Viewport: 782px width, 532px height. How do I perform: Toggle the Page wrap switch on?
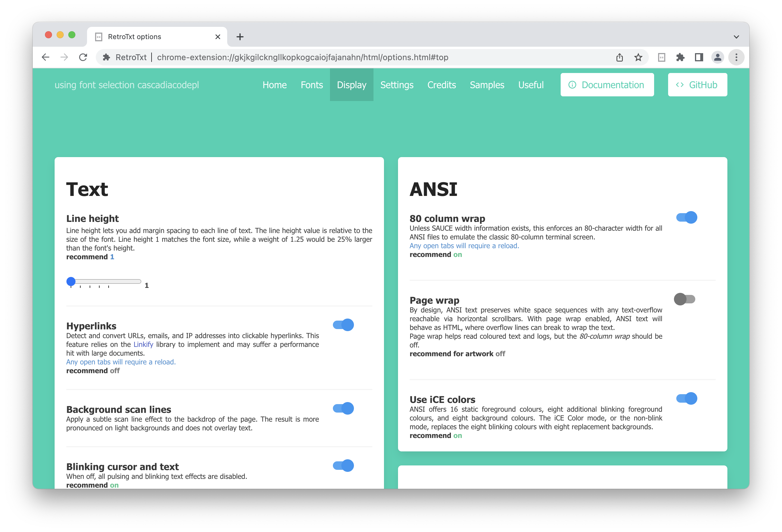click(x=686, y=299)
